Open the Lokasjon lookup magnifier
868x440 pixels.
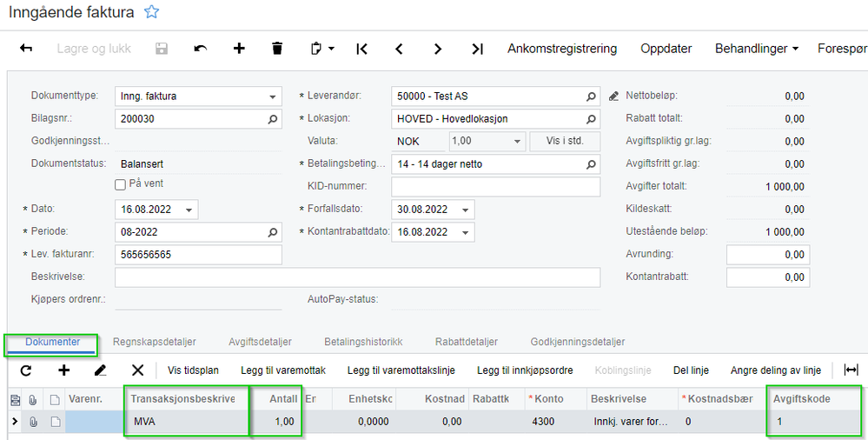591,119
